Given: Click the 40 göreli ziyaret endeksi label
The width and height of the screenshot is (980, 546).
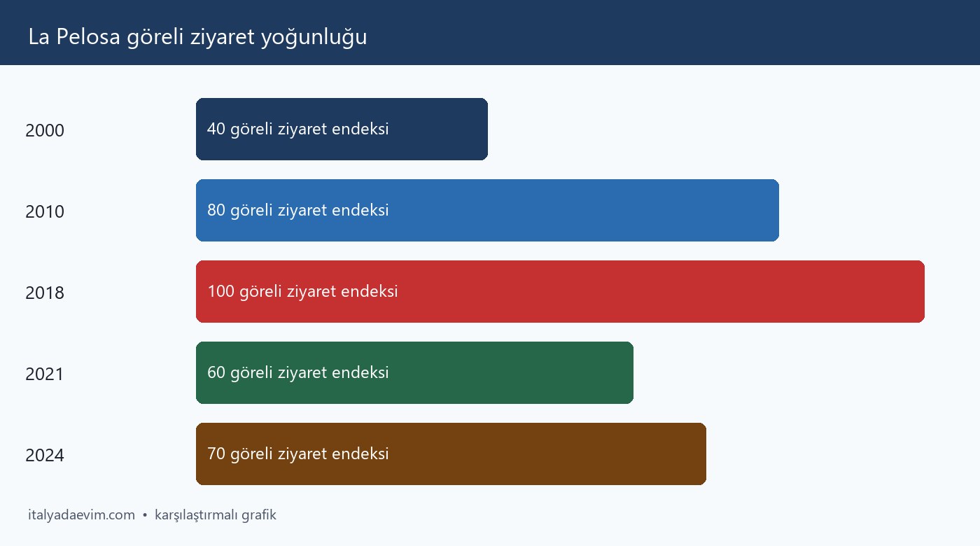Looking at the screenshot, I should (298, 129).
